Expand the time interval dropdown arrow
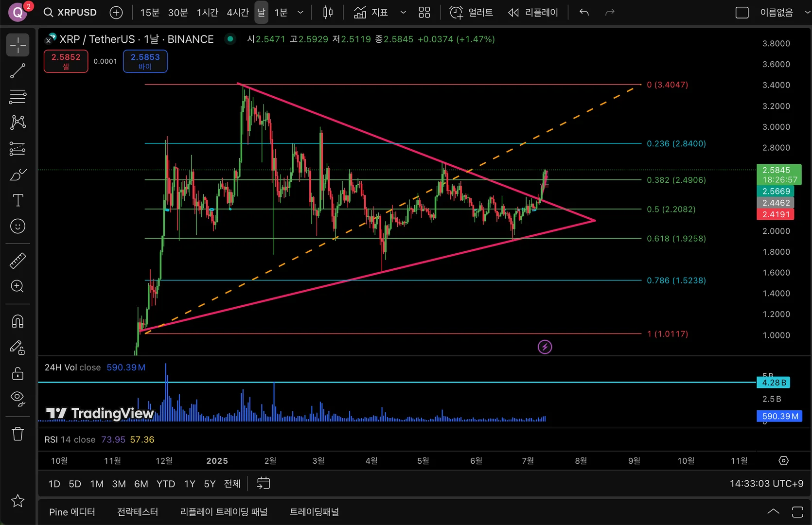Viewport: 812px width, 525px height. pos(300,13)
